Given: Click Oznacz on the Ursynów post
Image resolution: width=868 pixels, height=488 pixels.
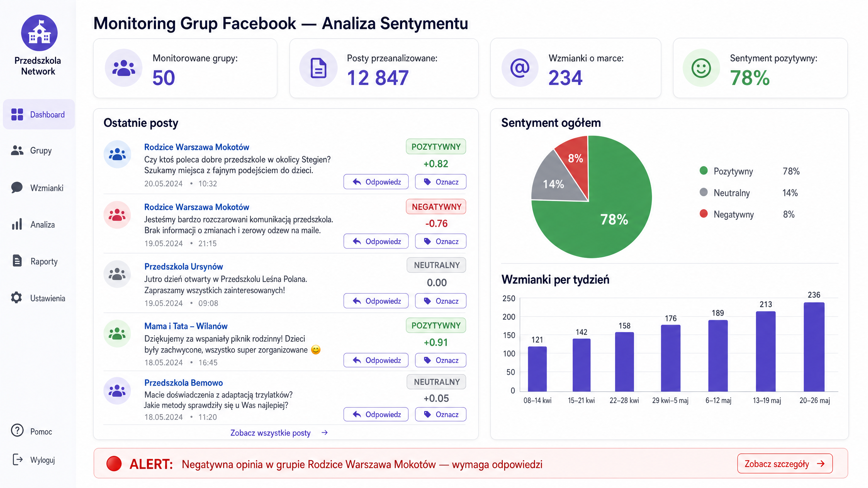Looking at the screenshot, I should tap(440, 301).
